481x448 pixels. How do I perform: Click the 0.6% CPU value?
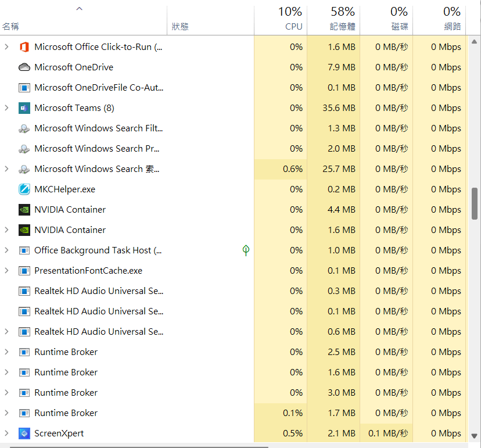[x=293, y=169]
